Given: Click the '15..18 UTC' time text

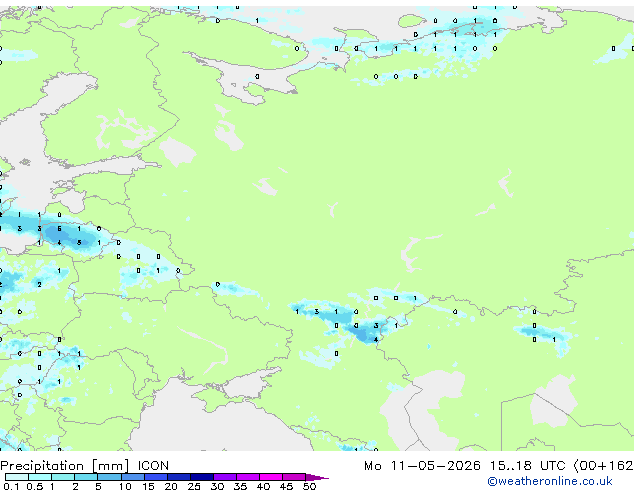Looking at the screenshot, I should click(x=527, y=466).
